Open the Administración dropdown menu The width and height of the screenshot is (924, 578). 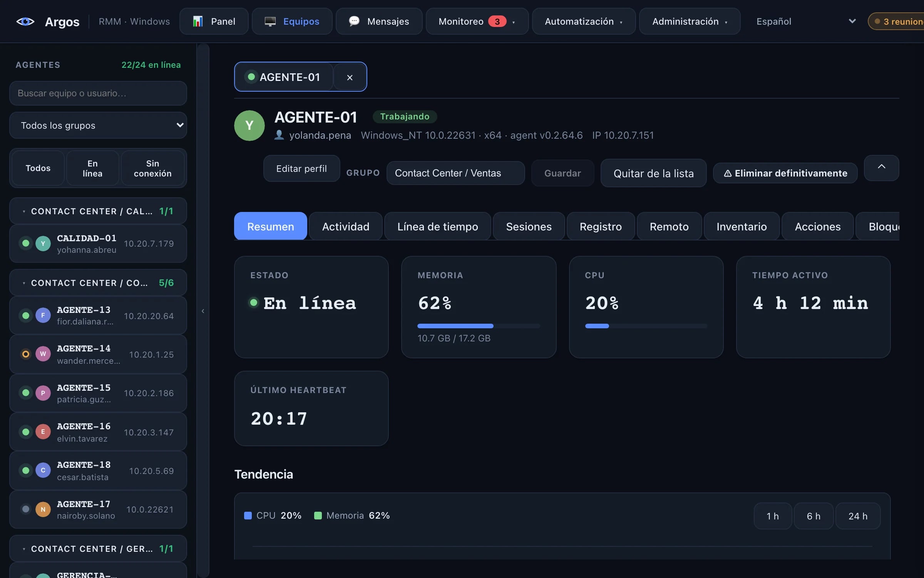click(x=690, y=22)
